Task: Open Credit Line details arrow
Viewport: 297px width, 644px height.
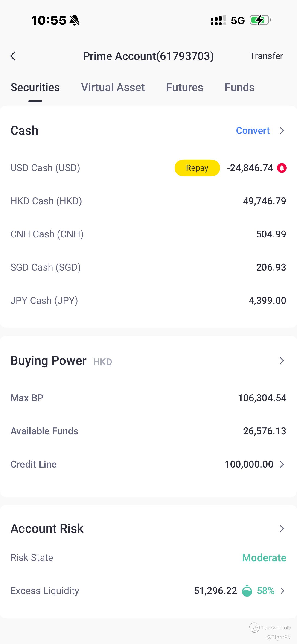Action: click(x=282, y=464)
